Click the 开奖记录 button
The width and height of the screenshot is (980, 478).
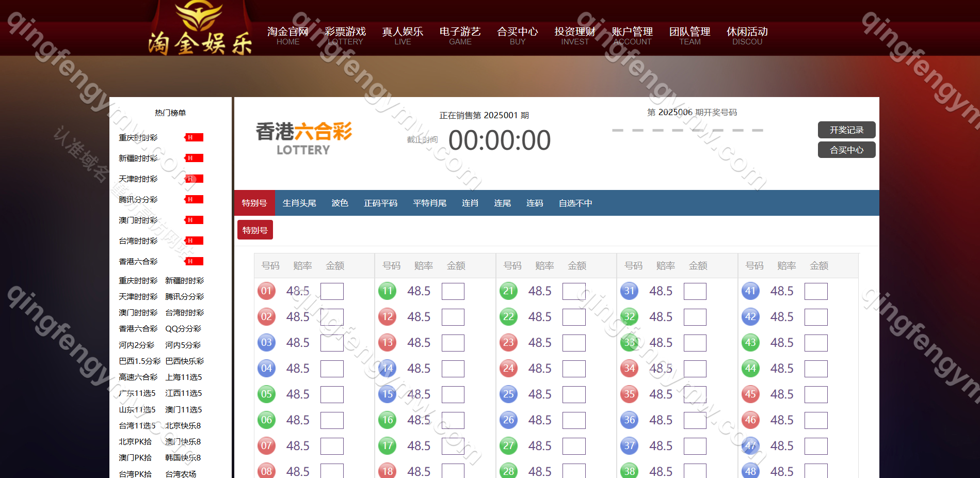click(846, 130)
